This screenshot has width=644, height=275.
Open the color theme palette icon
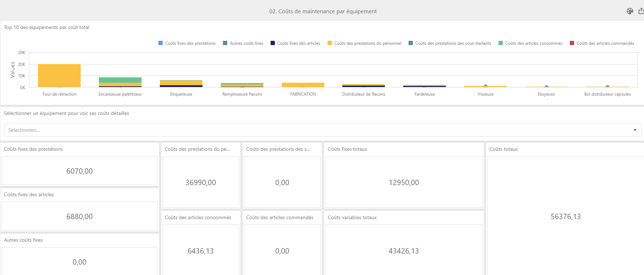coord(630,11)
